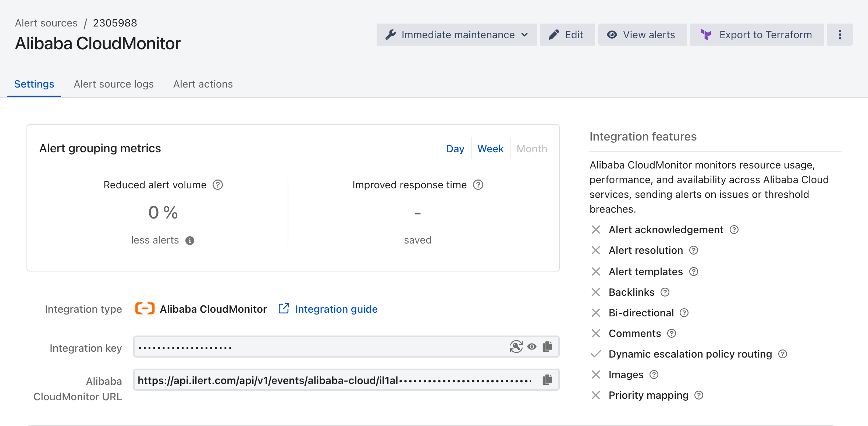
Task: Copy the integration key
Action: (548, 347)
